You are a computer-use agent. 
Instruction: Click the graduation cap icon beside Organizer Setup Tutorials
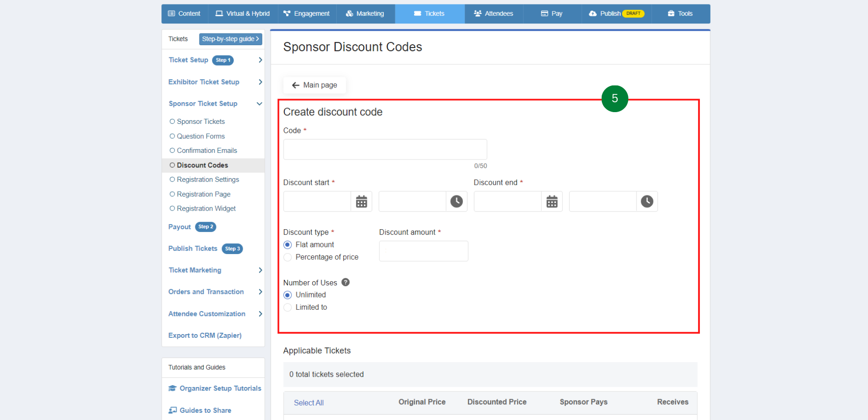tap(172, 388)
